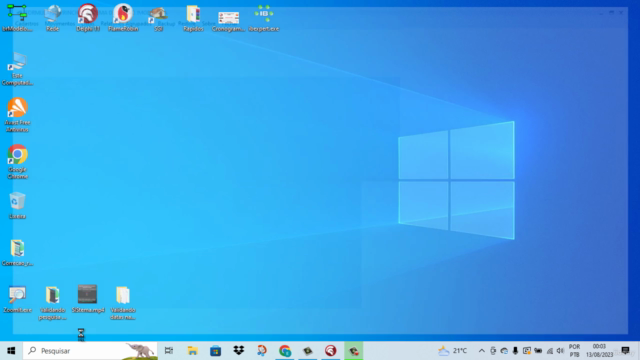This screenshot has height=360, width=640.
Task: Open the highlighted active app on the taskbar
Action: (353, 351)
